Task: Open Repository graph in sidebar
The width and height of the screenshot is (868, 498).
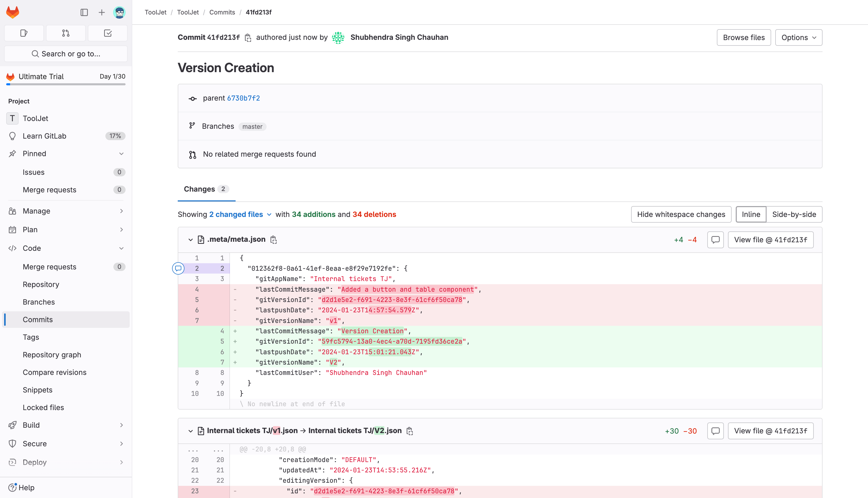Action: (x=52, y=355)
